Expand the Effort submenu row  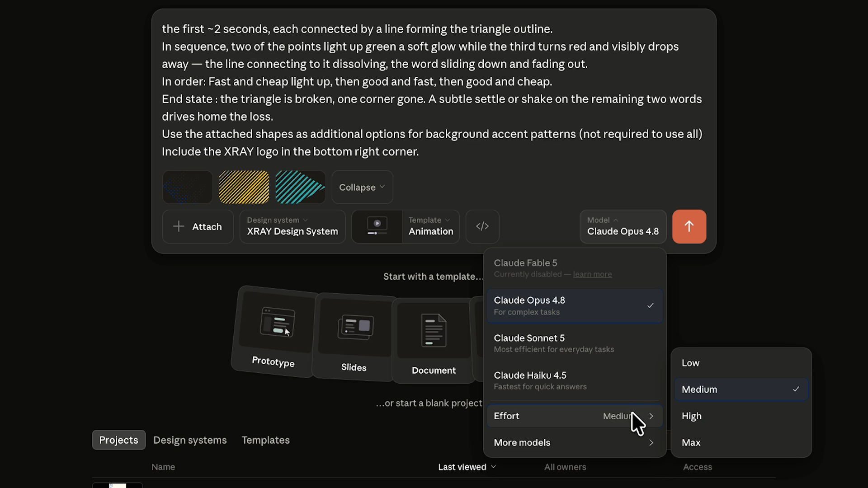575,416
